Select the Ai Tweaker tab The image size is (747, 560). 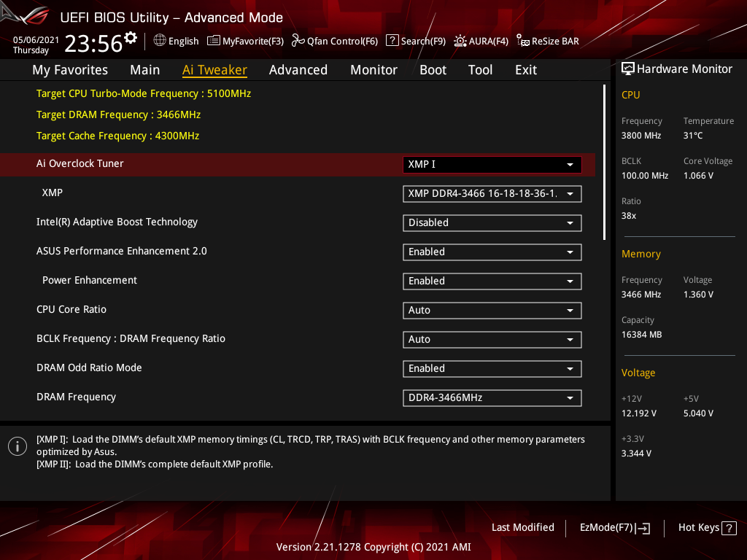(214, 70)
